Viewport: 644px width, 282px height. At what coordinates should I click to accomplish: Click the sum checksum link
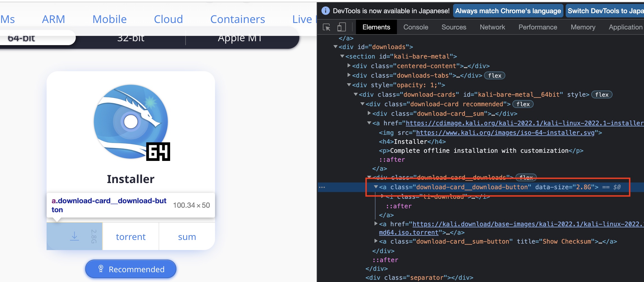tap(187, 237)
